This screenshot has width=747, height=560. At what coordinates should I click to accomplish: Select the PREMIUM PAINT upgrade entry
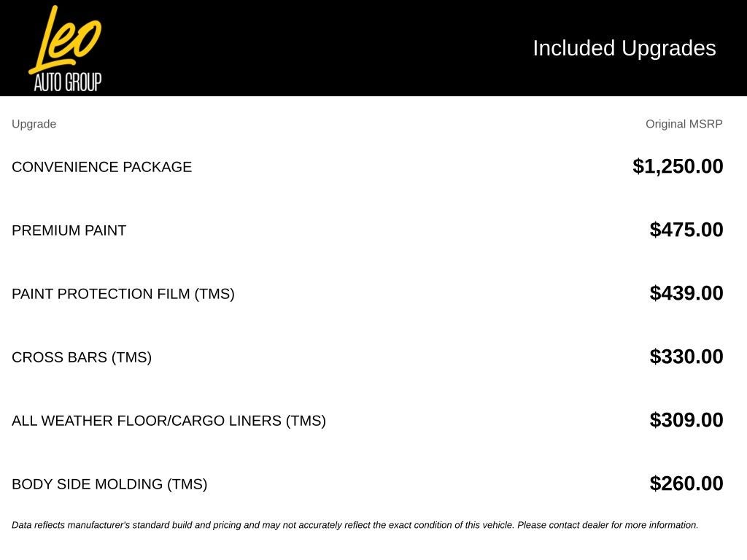(69, 230)
